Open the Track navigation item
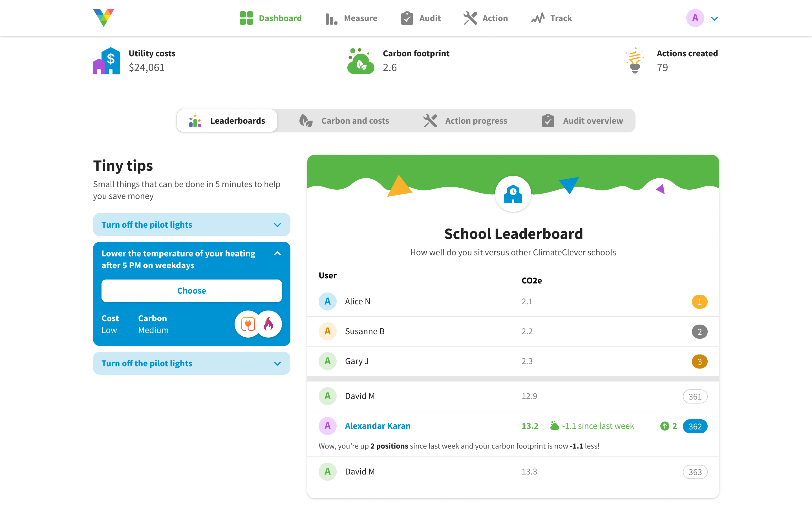 pos(552,18)
